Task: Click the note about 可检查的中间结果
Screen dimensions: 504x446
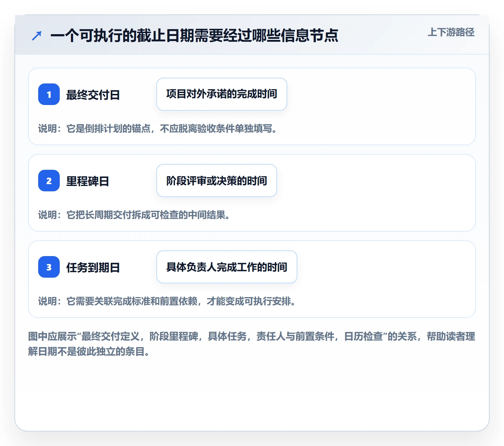Action: pos(134,215)
